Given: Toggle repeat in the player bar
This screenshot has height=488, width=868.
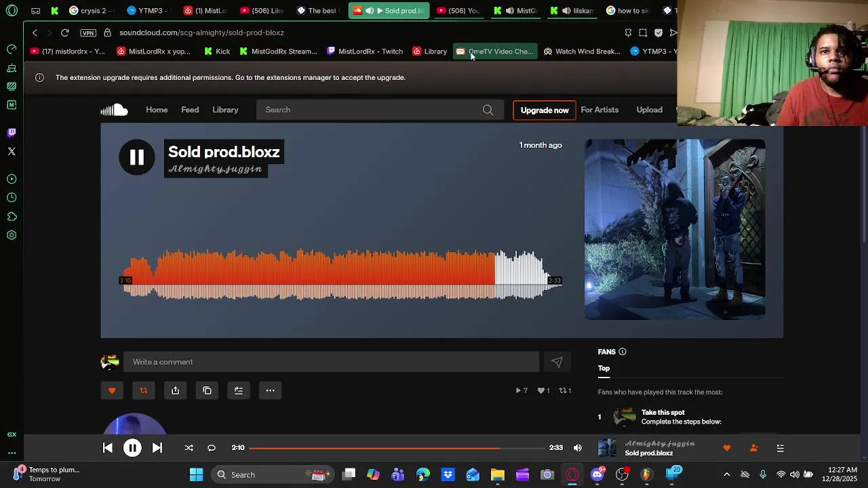Looking at the screenshot, I should [x=212, y=448].
